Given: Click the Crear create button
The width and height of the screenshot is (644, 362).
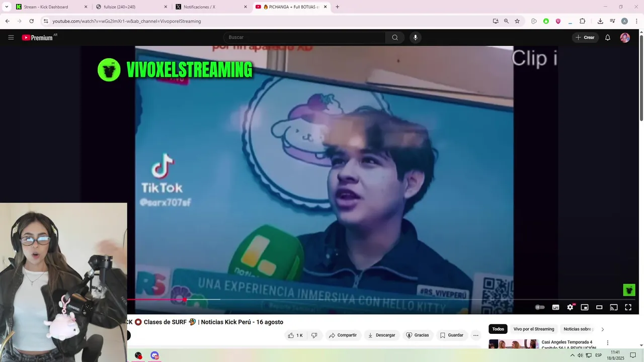Looking at the screenshot, I should [x=585, y=37].
